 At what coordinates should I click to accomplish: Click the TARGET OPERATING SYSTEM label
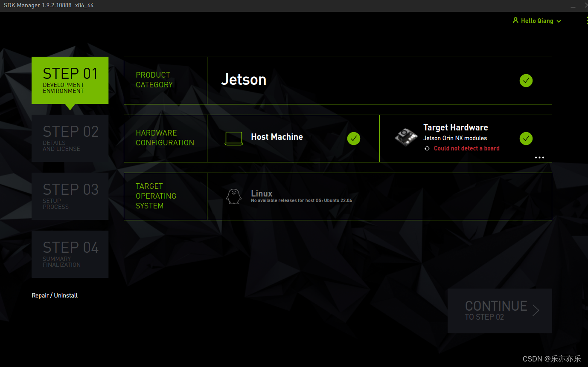pyautogui.click(x=156, y=196)
